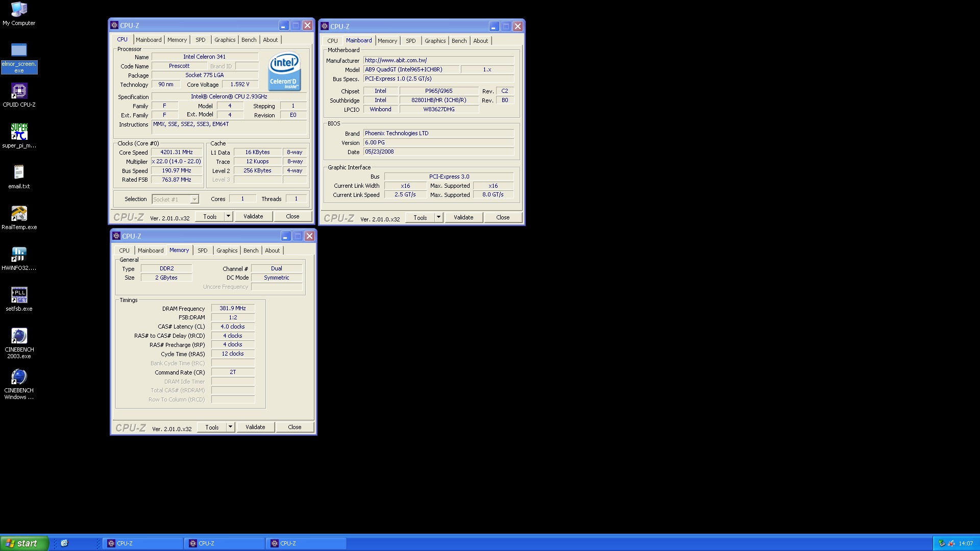Click the first system tray icon
980x551 pixels.
click(x=942, y=543)
